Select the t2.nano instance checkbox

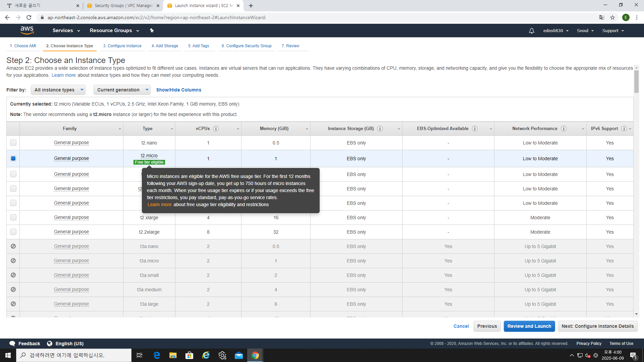(13, 143)
